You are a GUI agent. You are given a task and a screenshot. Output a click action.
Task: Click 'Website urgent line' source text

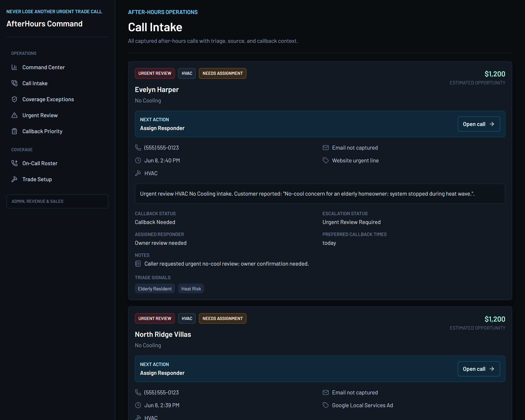tap(355, 160)
